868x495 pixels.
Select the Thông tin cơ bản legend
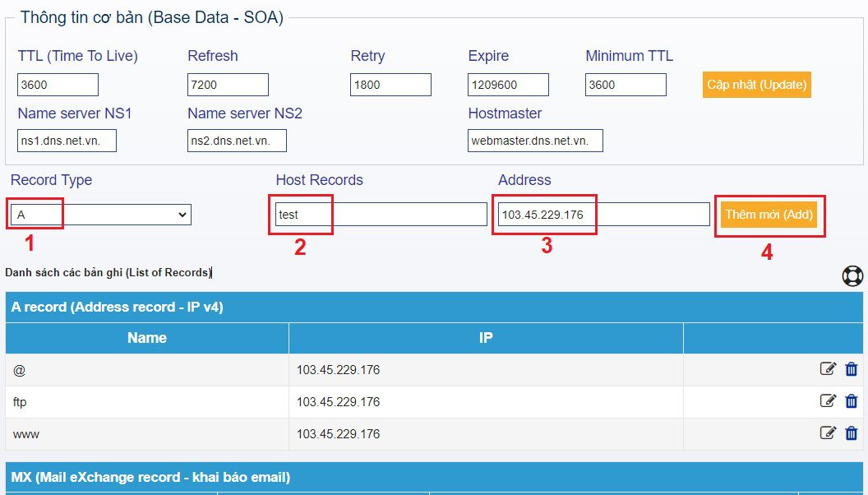click(152, 18)
